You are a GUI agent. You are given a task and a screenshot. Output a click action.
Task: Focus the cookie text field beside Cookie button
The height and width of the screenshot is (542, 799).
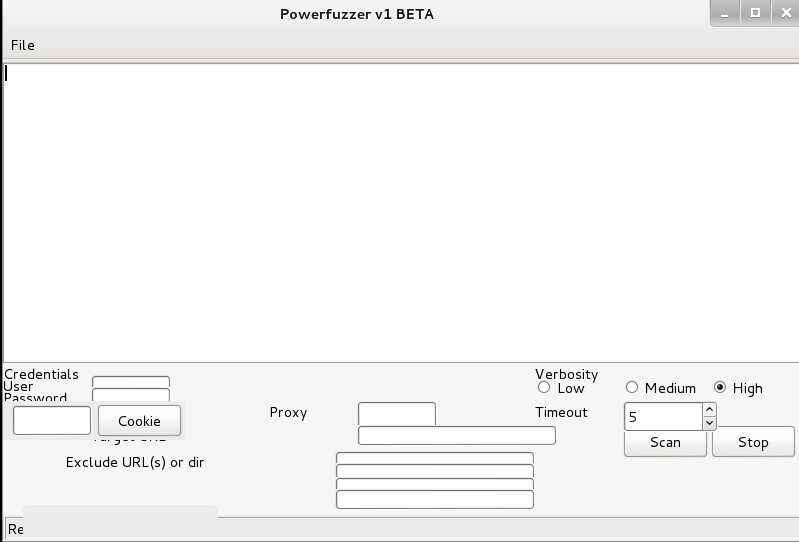(52, 421)
